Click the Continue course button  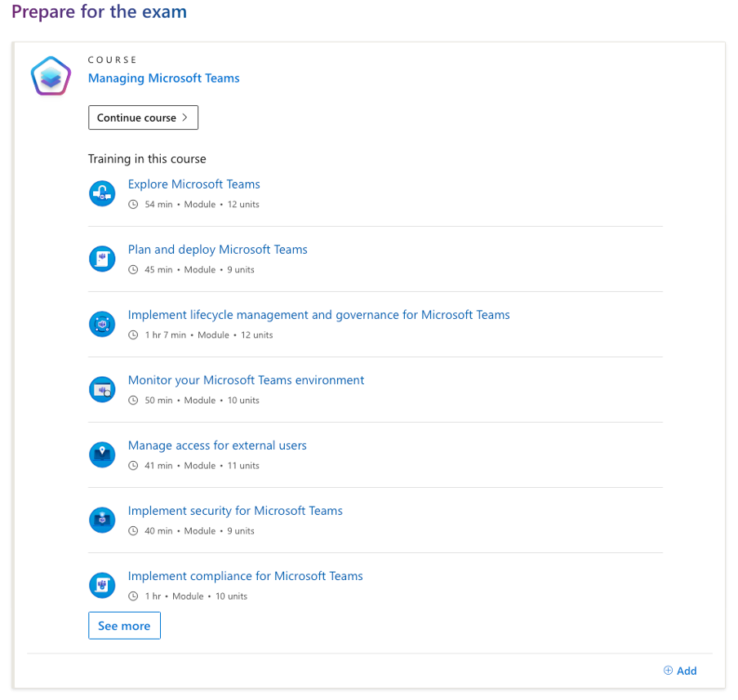click(x=143, y=117)
